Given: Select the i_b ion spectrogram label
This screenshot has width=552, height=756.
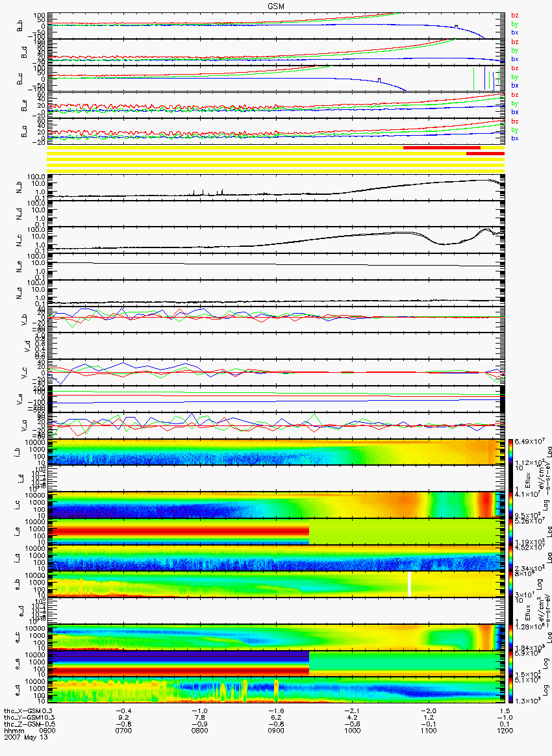Looking at the screenshot, I should 16,452.
